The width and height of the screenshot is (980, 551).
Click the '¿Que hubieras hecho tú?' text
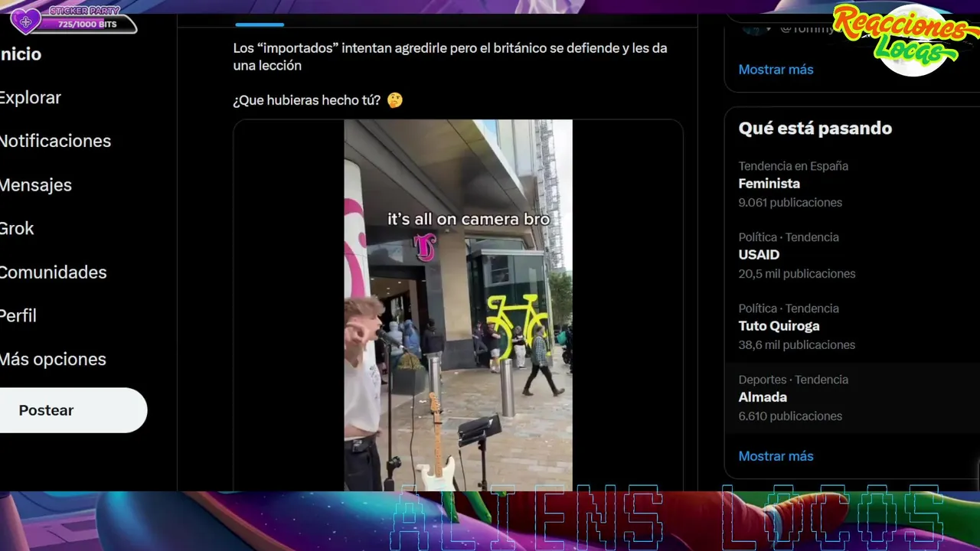307,100
